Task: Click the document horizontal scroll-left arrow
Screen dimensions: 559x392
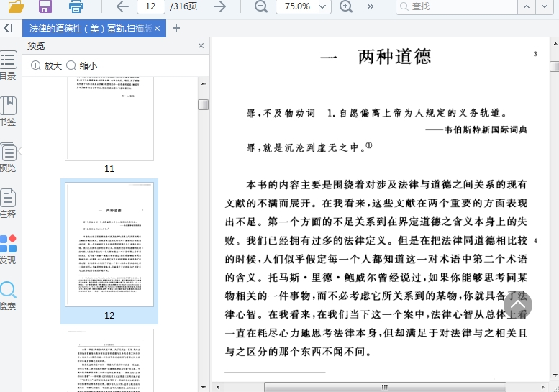Action: pos(218,387)
